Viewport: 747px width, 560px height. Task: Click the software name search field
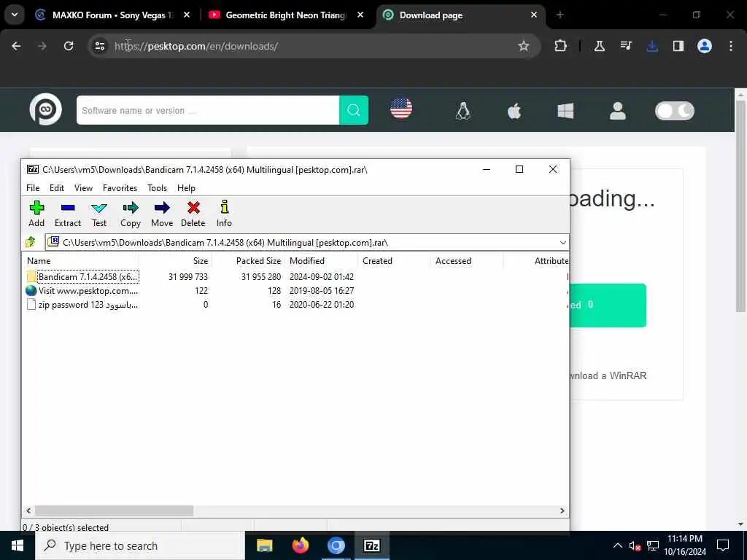[208, 110]
